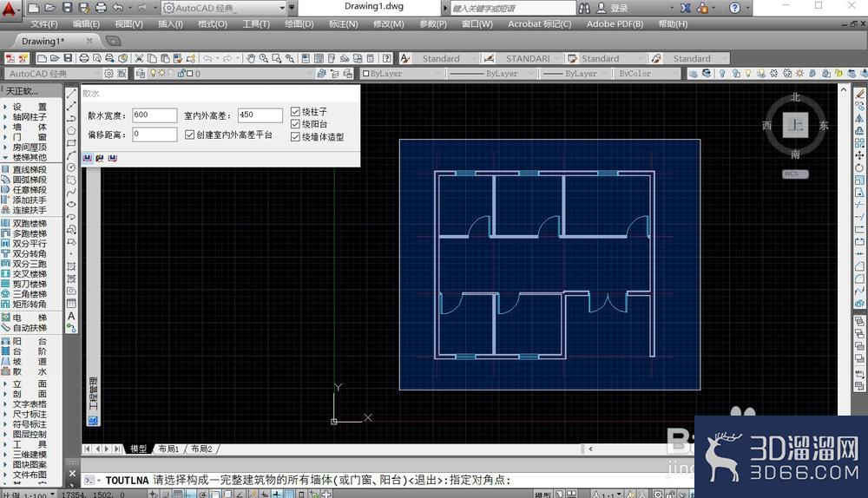Click the application menu red A button

(10, 9)
